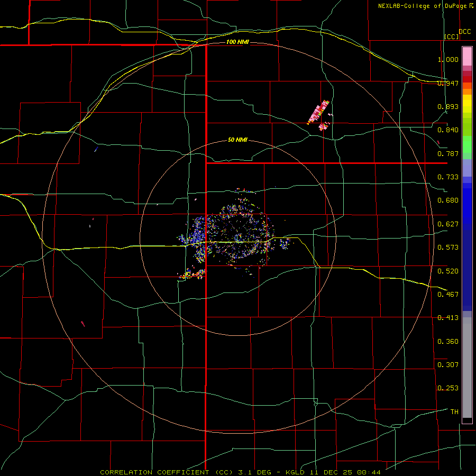Screen dimensions: 476x476
Task: Select the 0.947 scale value
Action: [x=448, y=83]
